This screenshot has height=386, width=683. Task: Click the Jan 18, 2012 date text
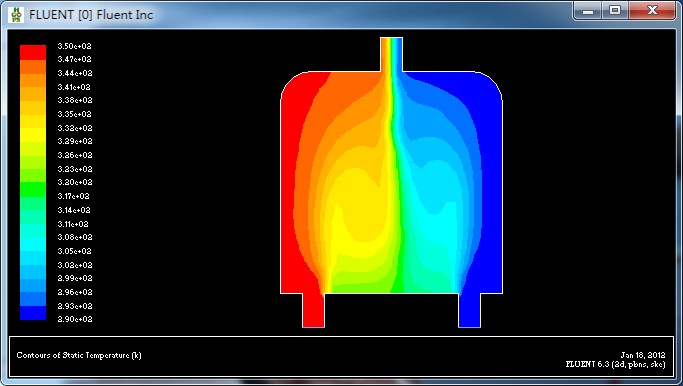pos(643,355)
